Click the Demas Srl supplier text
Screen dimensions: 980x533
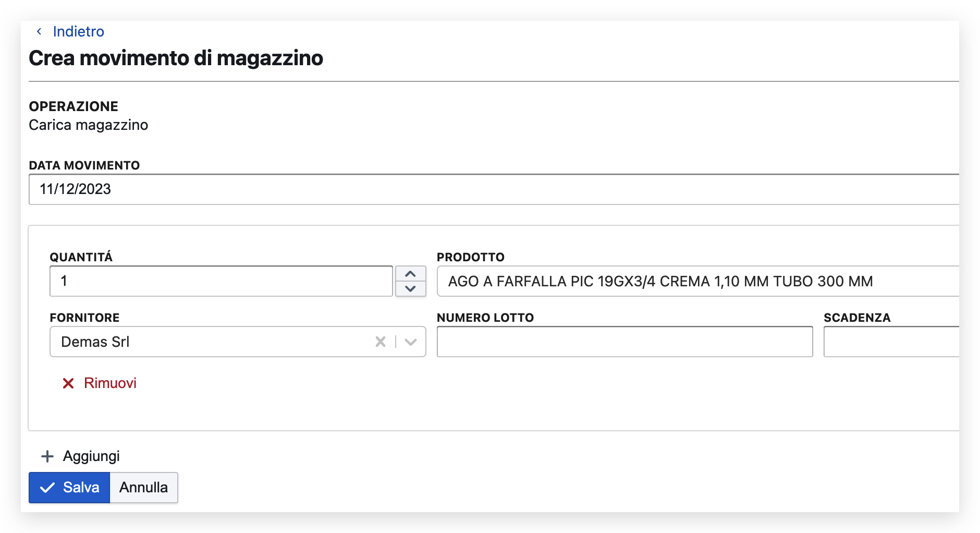click(95, 342)
